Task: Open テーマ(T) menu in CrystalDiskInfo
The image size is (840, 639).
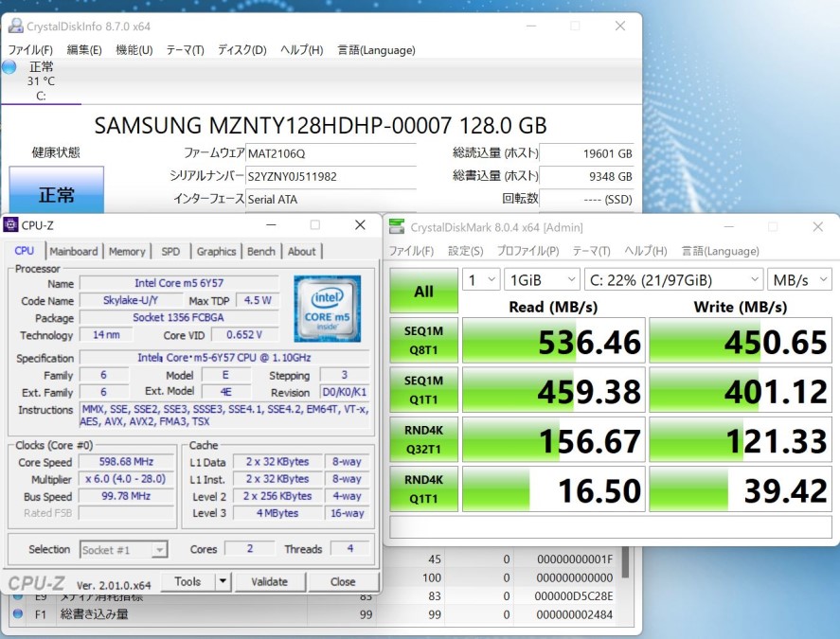Action: [x=185, y=50]
